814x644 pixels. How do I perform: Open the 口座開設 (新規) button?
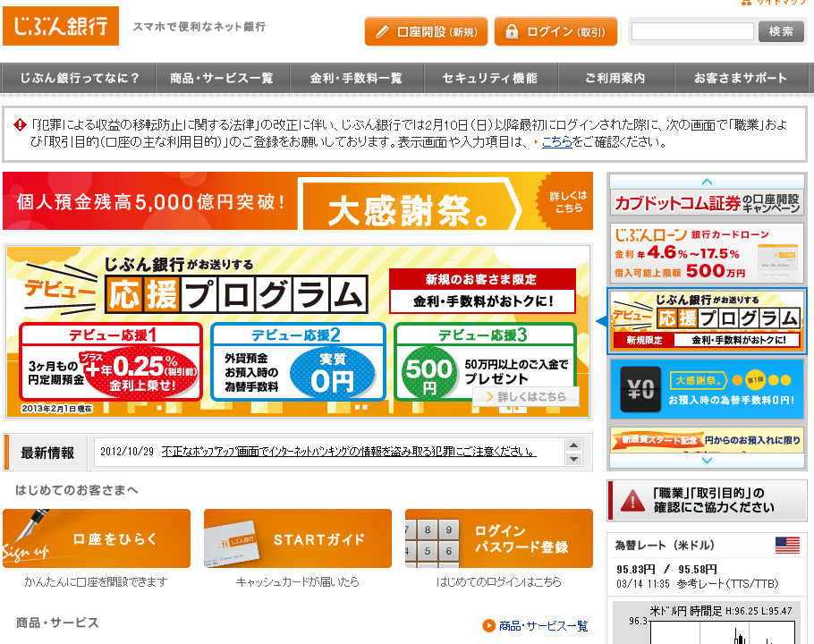click(426, 32)
